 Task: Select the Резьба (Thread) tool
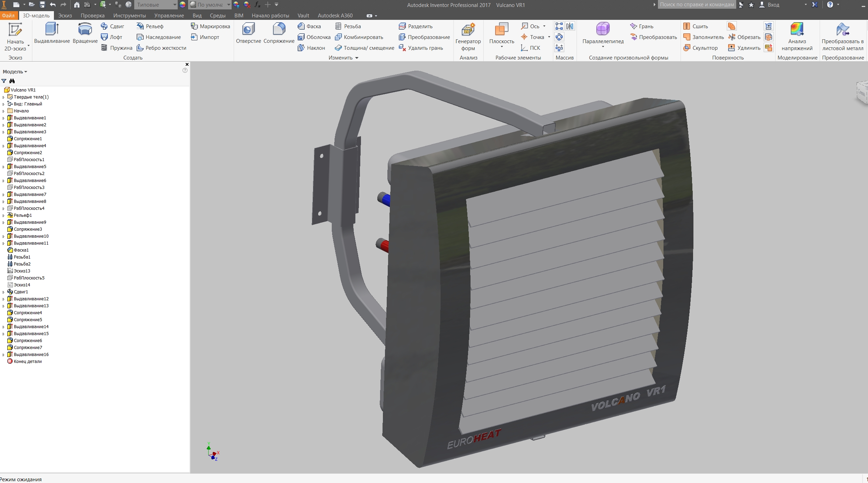[x=348, y=26]
